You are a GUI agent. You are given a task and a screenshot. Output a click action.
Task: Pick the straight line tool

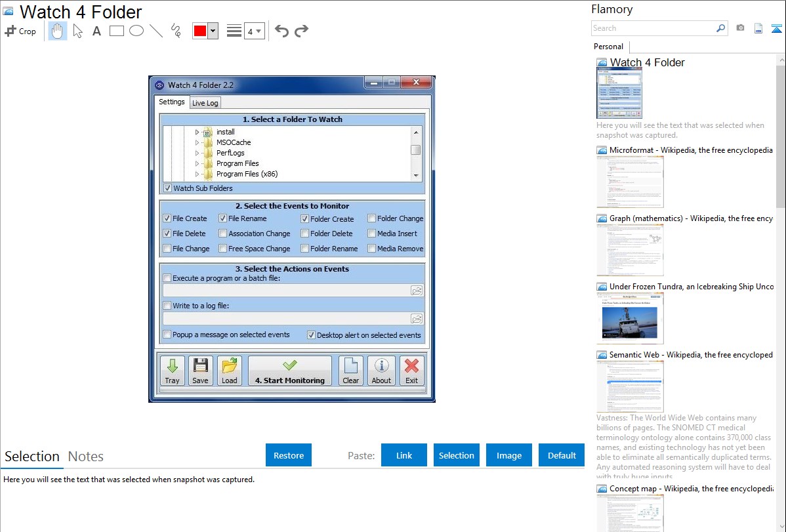(x=156, y=31)
